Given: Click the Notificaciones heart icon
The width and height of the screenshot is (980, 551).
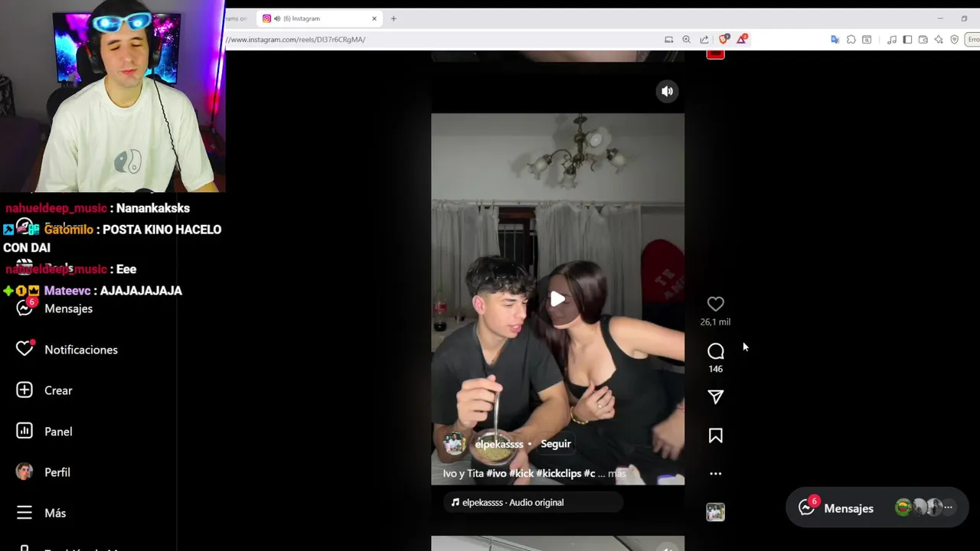Looking at the screenshot, I should (x=24, y=349).
